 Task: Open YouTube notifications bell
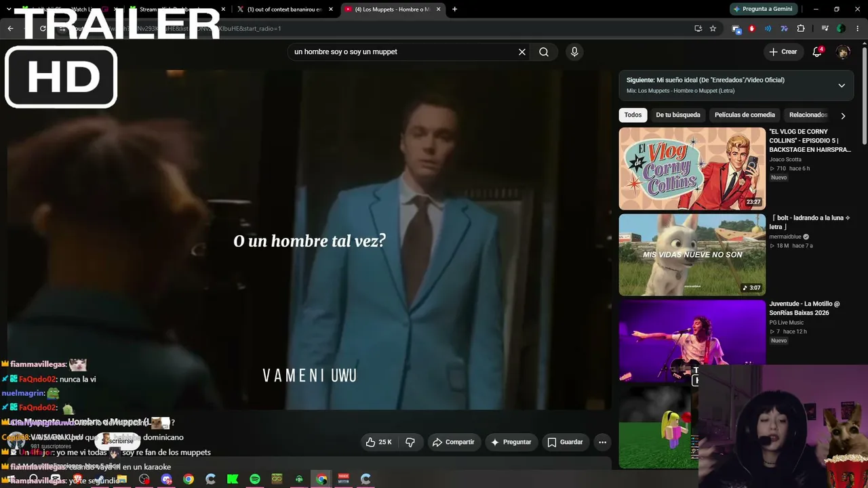817,52
